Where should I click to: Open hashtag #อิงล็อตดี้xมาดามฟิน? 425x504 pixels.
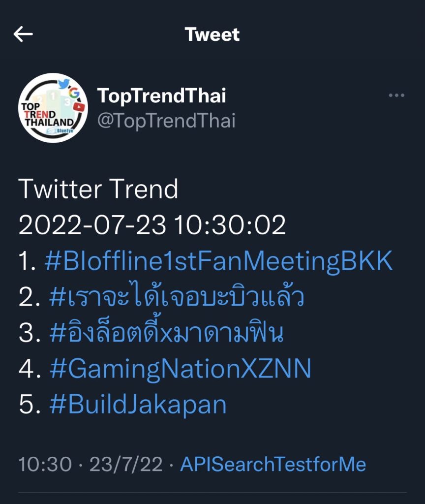(166, 331)
